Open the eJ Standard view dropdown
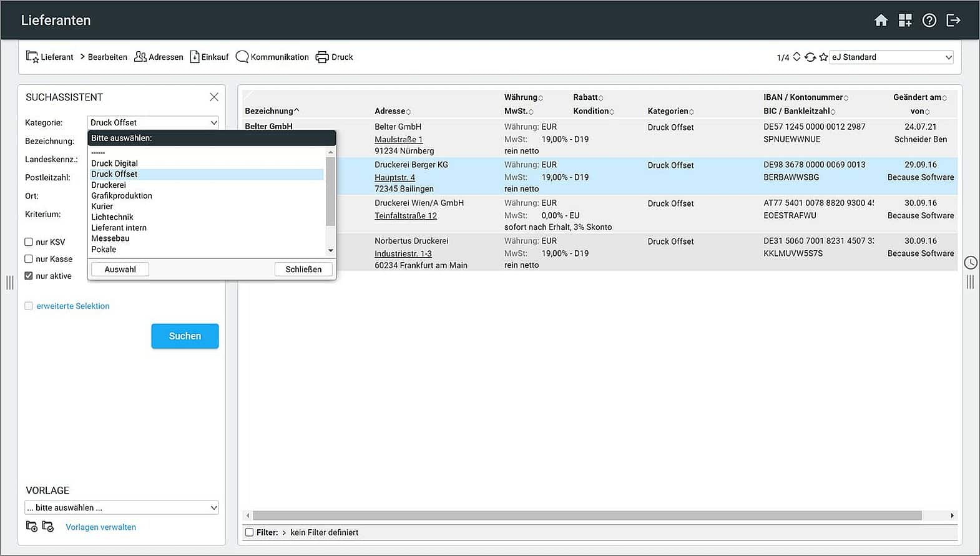 tap(891, 57)
